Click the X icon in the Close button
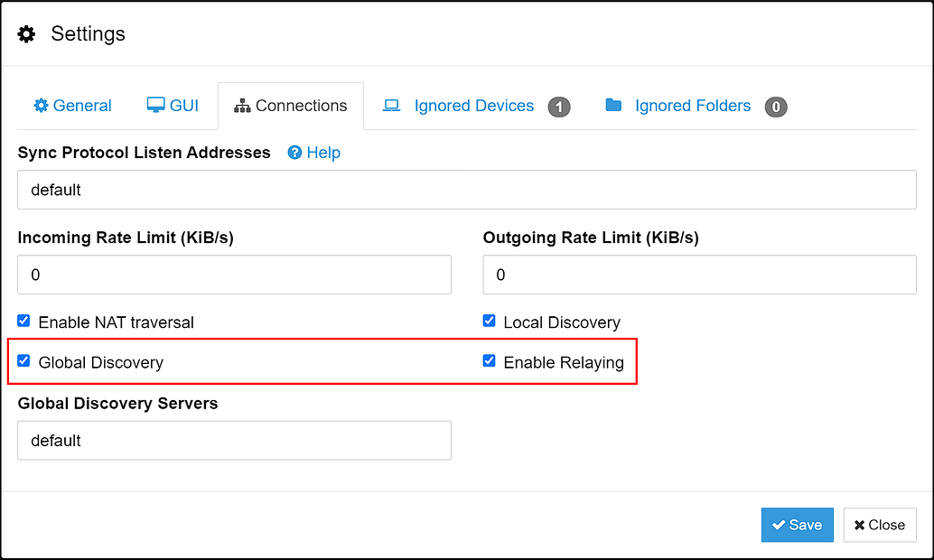 click(x=859, y=525)
